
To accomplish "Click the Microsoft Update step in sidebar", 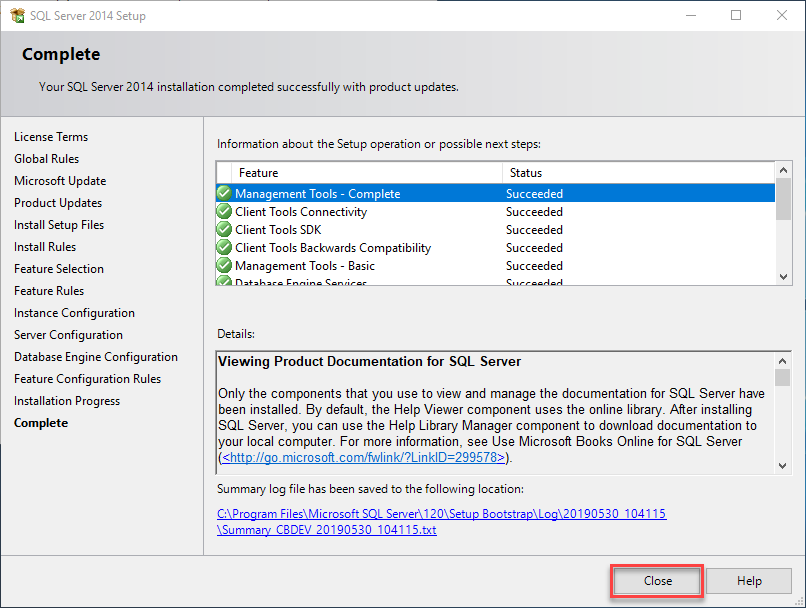I will [60, 181].
